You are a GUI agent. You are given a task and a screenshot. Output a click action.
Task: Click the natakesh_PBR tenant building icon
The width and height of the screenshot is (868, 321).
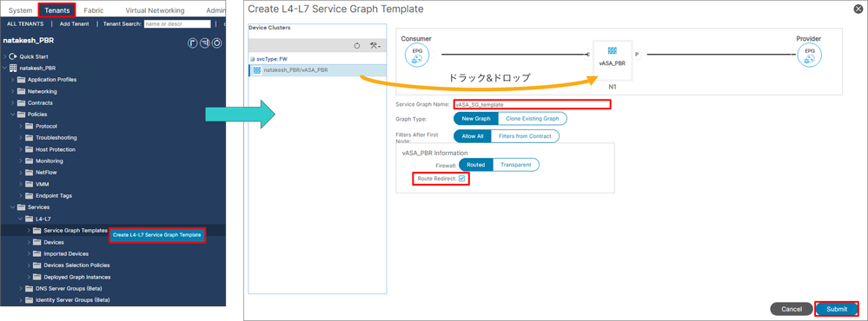pyautogui.click(x=14, y=68)
